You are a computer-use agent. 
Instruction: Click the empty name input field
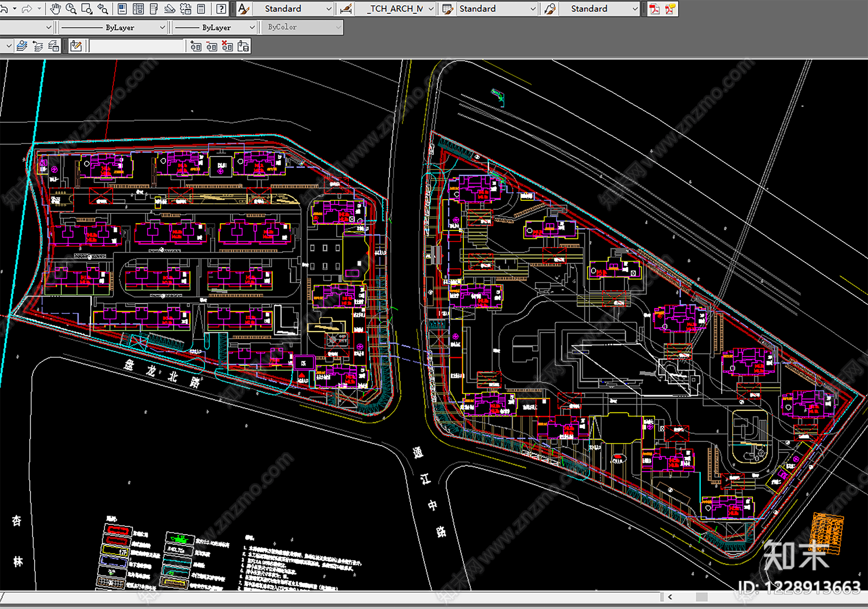pos(137,46)
